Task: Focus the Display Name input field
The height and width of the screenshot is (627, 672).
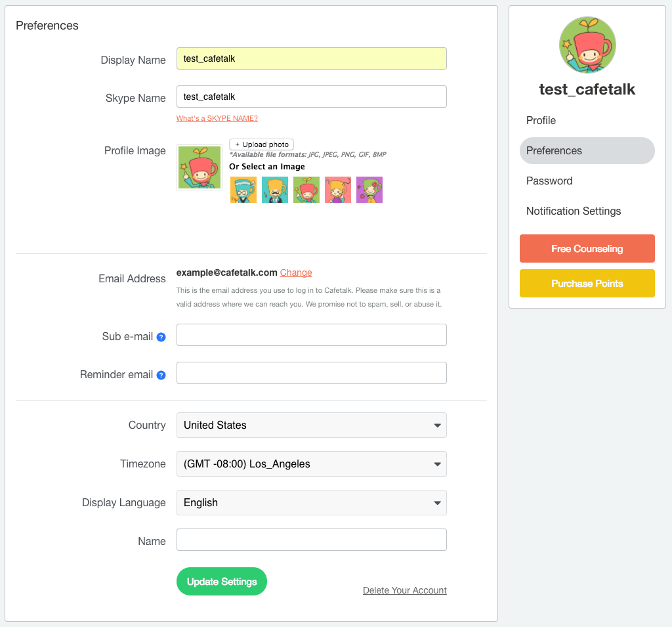Action: pos(312,58)
